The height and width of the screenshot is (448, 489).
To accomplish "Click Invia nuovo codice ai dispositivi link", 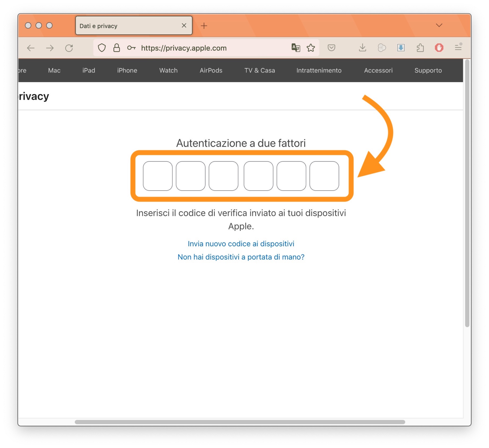I will click(241, 243).
